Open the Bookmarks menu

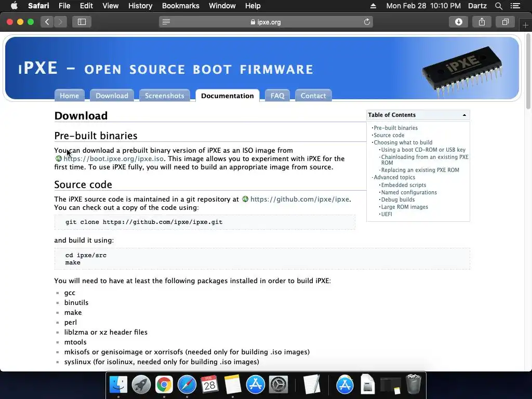coord(180,6)
